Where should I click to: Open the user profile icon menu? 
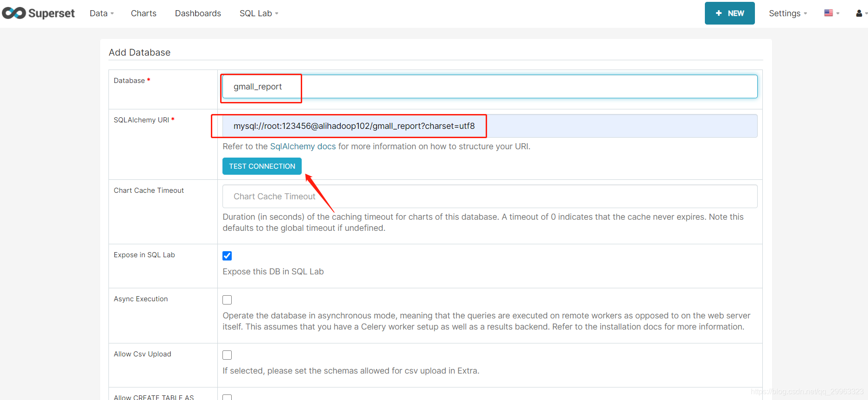(862, 13)
